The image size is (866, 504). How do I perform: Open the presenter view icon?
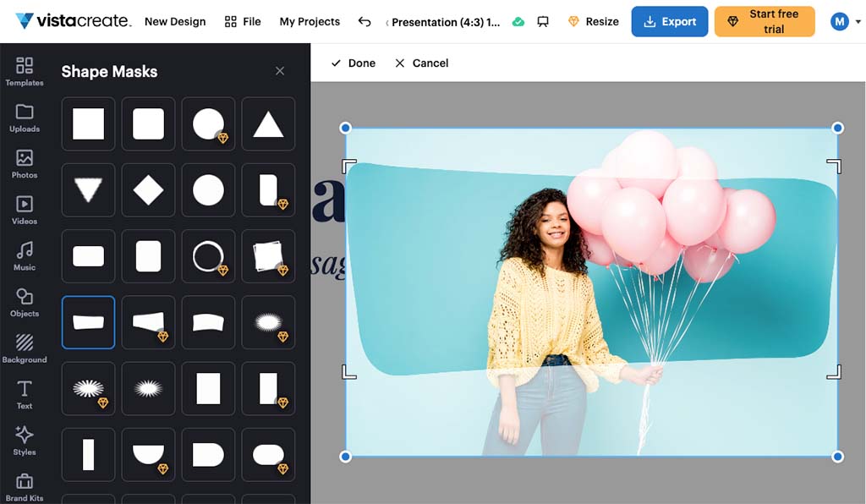pyautogui.click(x=542, y=21)
